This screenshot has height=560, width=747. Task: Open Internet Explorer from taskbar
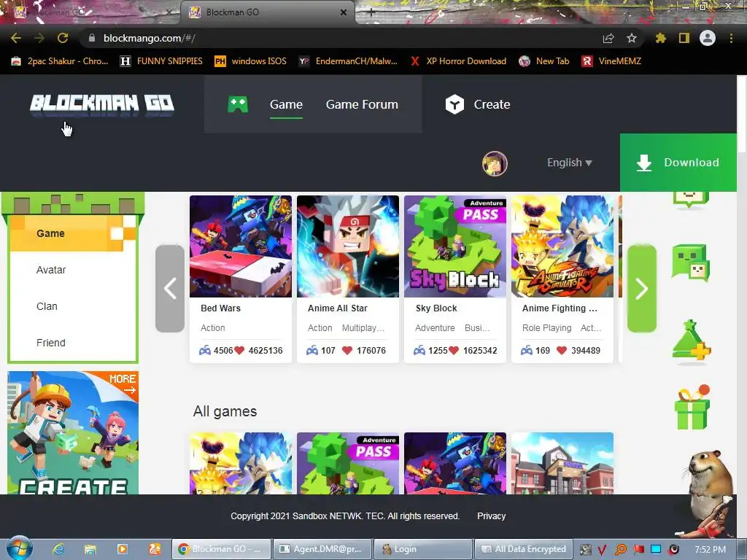coord(58,549)
